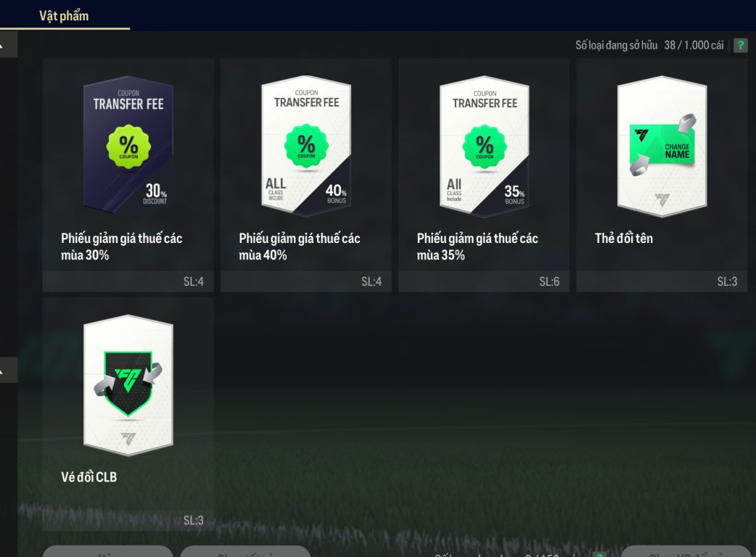The height and width of the screenshot is (557, 756).
Task: Click the SL:6 quantity bar
Action: (x=484, y=281)
